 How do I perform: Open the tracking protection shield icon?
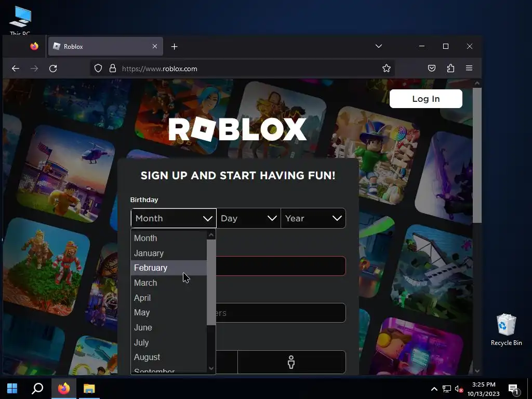coord(98,69)
